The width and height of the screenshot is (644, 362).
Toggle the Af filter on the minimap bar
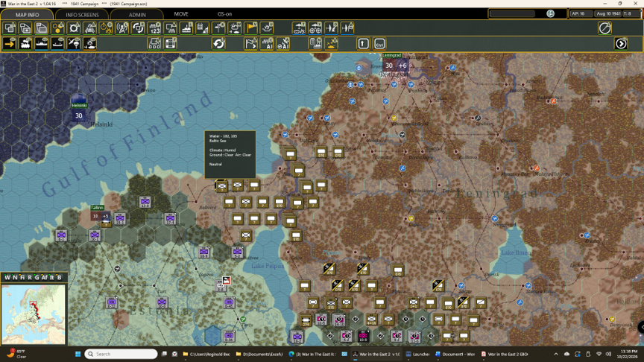[45, 277]
